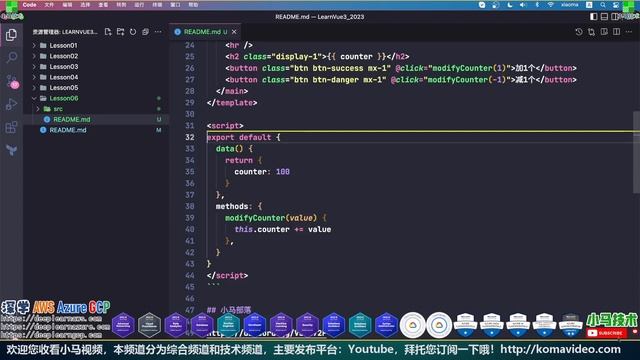Open macOS Control Center icon
This screenshot has width=640, height=360.
click(616, 5)
